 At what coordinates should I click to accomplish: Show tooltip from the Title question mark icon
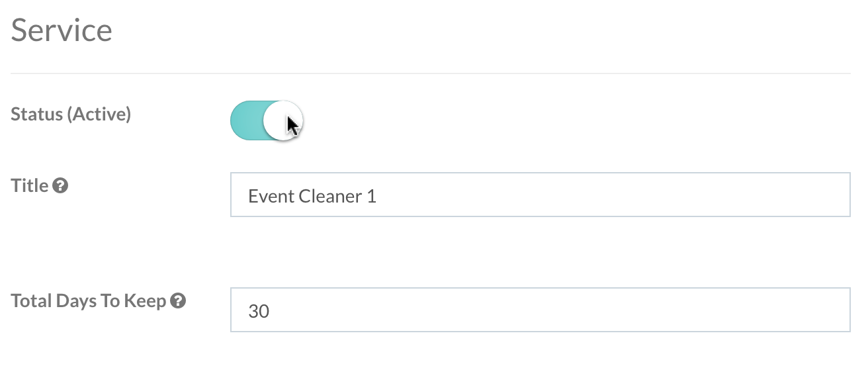pyautogui.click(x=60, y=186)
